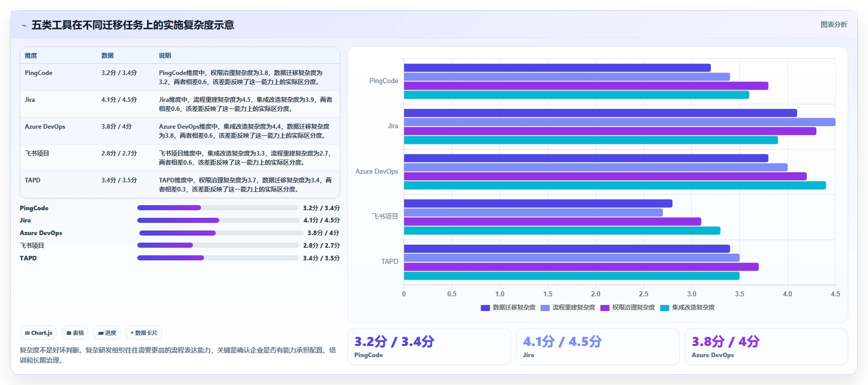Click the Chart.js tag chip
The height and width of the screenshot is (385, 868).
38,333
